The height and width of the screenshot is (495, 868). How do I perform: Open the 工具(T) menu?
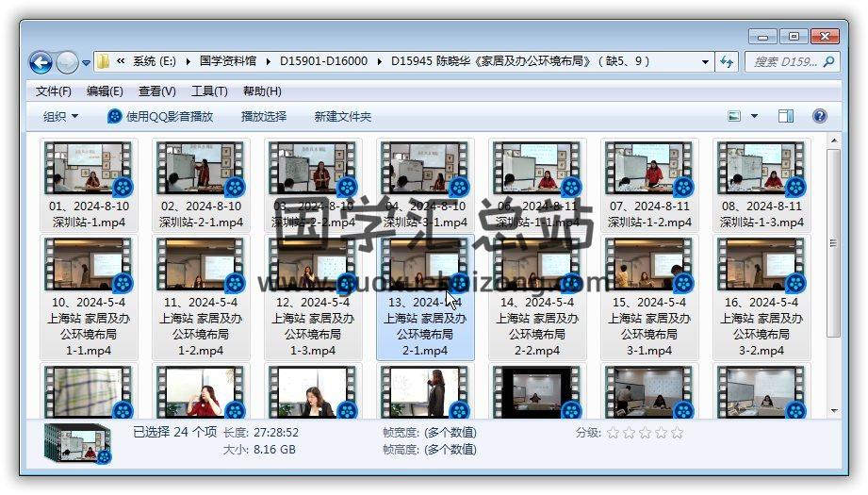tap(208, 91)
